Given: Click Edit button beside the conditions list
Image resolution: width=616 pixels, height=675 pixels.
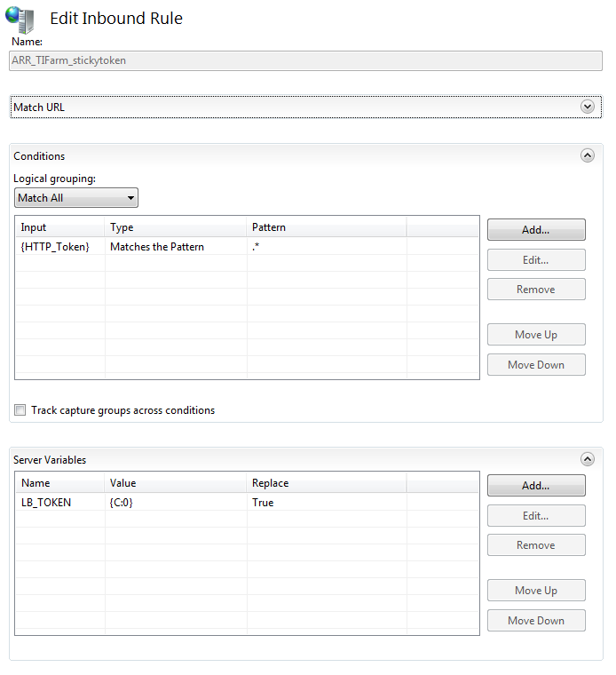Looking at the screenshot, I should pyautogui.click(x=536, y=260).
